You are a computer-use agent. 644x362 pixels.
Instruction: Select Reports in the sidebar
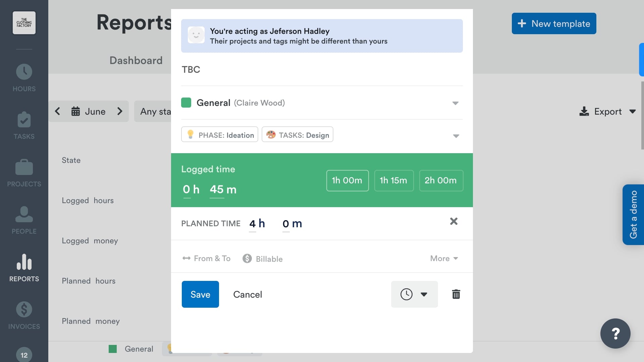click(24, 268)
